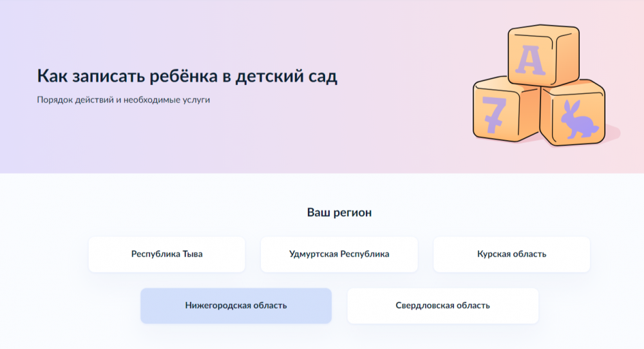644x349 pixels.
Task: Click the purple letter A glyph
Action: [530, 61]
